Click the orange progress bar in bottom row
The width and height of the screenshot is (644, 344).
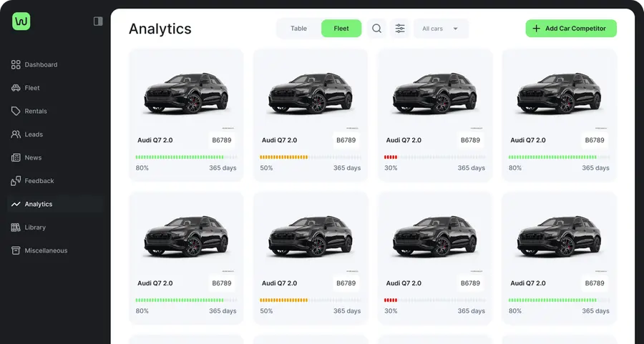(310, 300)
